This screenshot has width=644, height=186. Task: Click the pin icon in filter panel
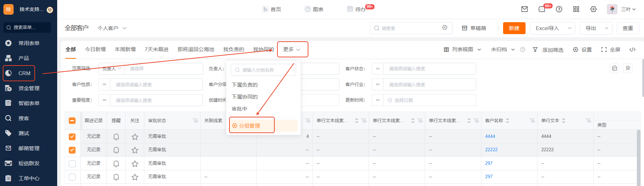[x=628, y=68]
